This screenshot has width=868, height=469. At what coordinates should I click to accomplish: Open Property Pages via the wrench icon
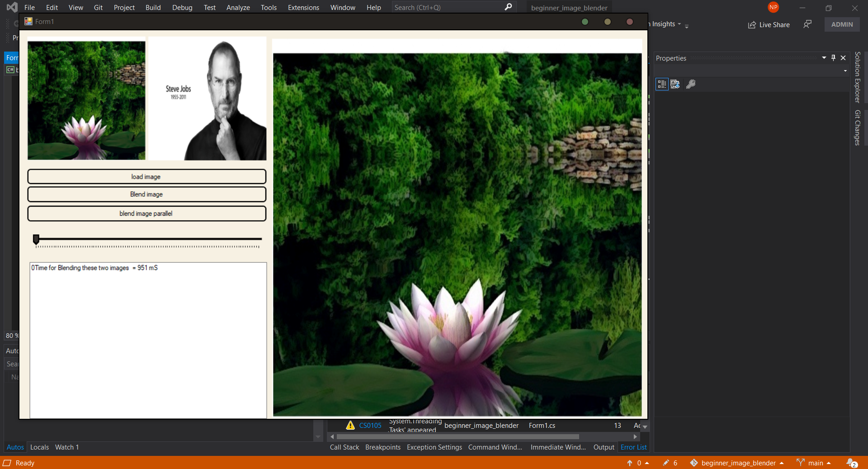pos(690,84)
